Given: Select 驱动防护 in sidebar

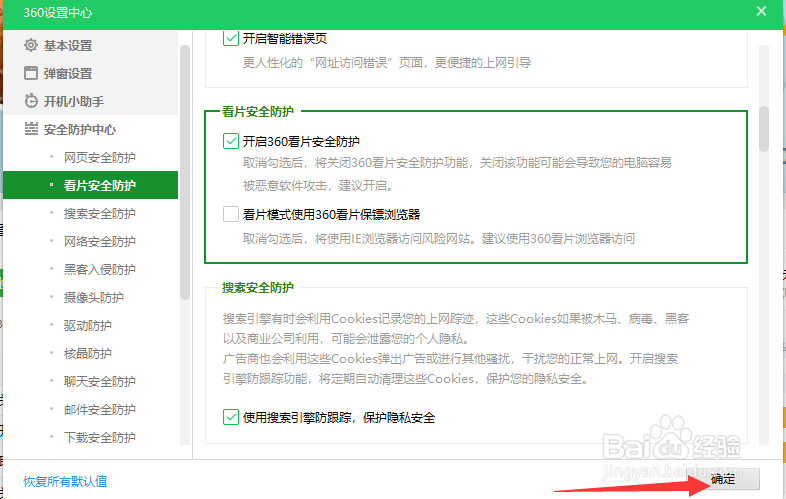Looking at the screenshot, I should 90,325.
